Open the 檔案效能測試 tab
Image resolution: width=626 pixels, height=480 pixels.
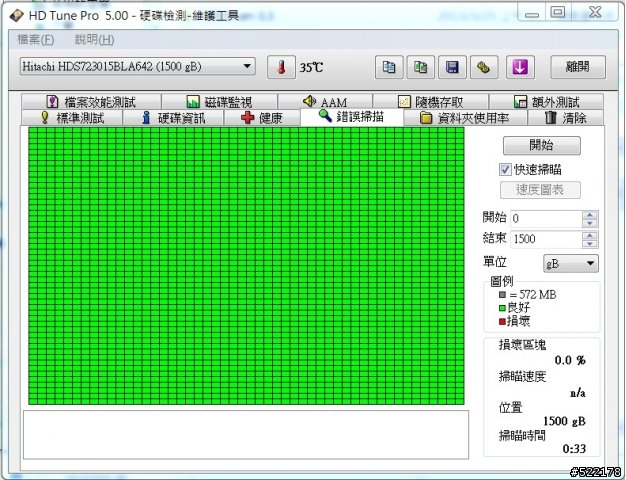91,102
